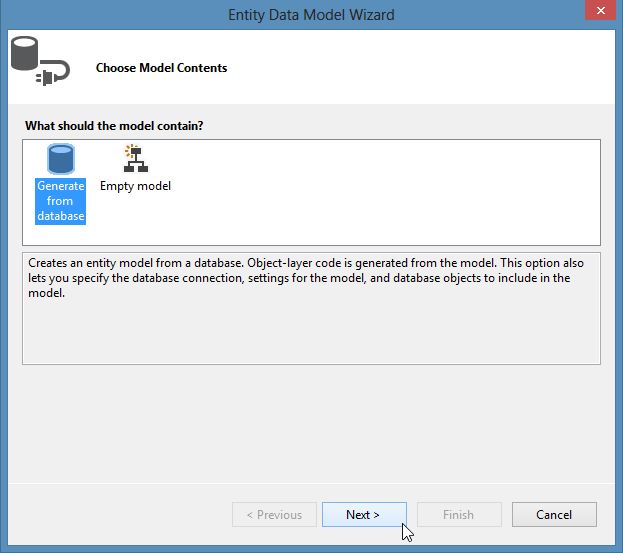This screenshot has height=553, width=623.
Task: Click the Next > button
Action: (x=364, y=514)
